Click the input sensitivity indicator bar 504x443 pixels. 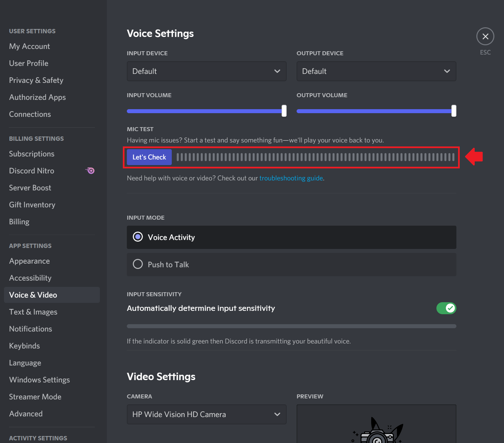[x=291, y=326]
